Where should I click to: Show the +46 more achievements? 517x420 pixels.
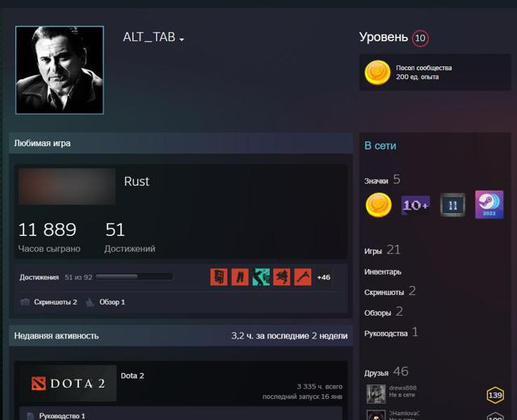pos(323,277)
